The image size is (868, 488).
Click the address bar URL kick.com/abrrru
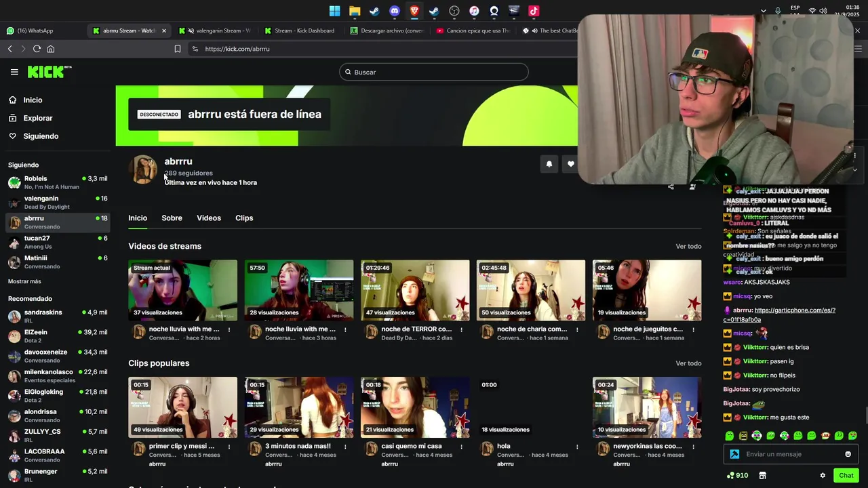click(x=237, y=49)
